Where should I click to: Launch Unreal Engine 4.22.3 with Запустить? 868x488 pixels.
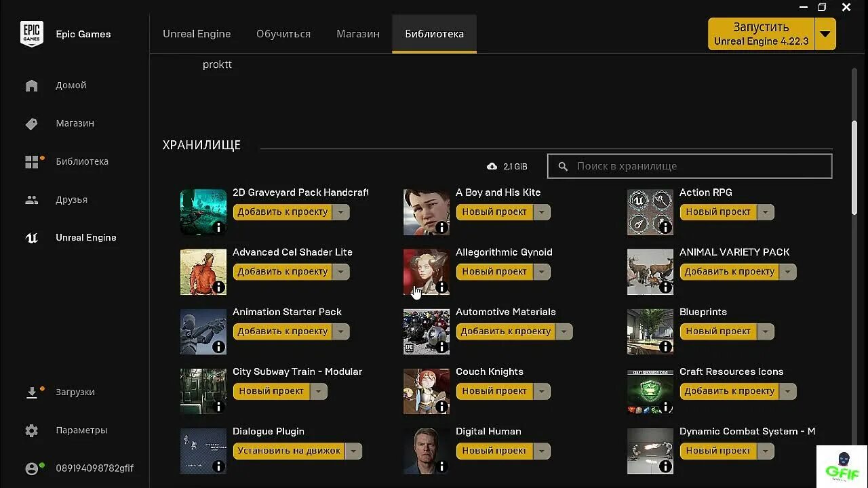762,34
